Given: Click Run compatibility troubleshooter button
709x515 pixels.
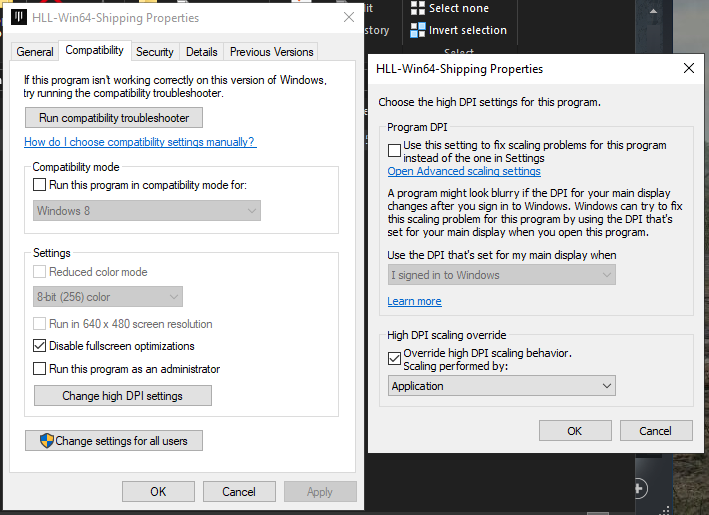Looking at the screenshot, I should click(x=113, y=118).
